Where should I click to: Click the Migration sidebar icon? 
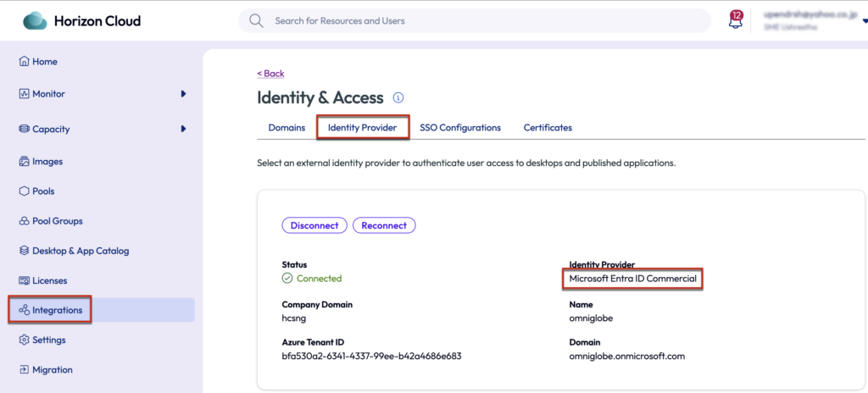coord(24,369)
